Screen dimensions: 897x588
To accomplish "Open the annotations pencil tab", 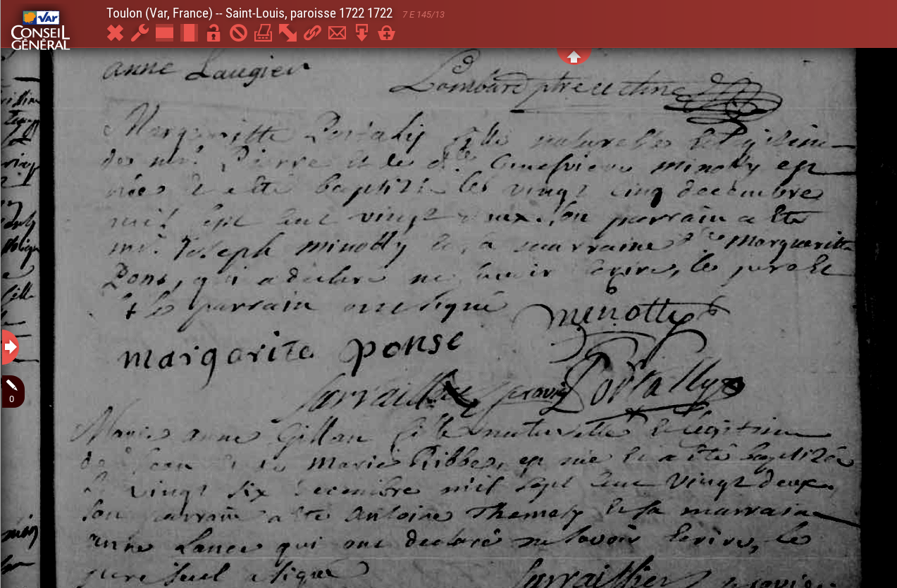I will (12, 391).
